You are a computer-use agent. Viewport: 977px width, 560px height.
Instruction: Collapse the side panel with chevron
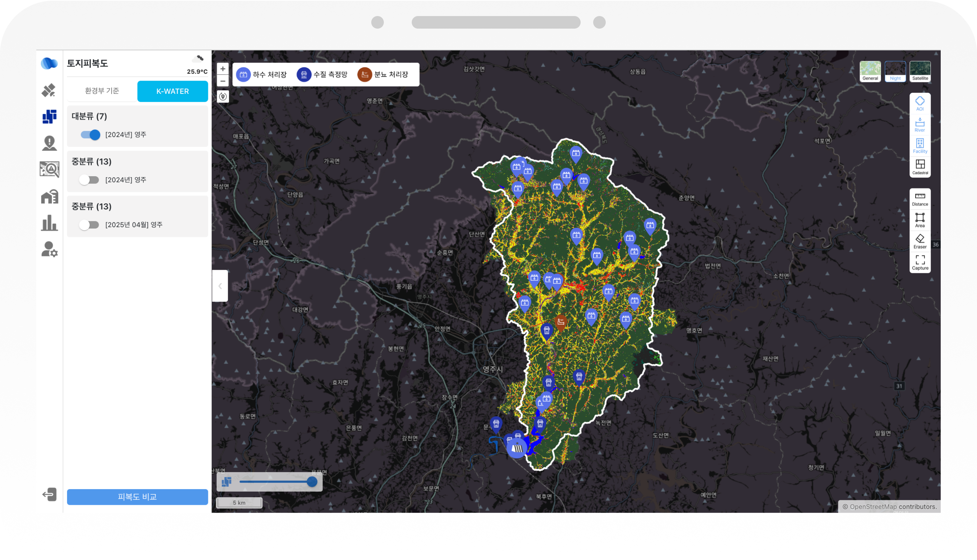click(220, 286)
